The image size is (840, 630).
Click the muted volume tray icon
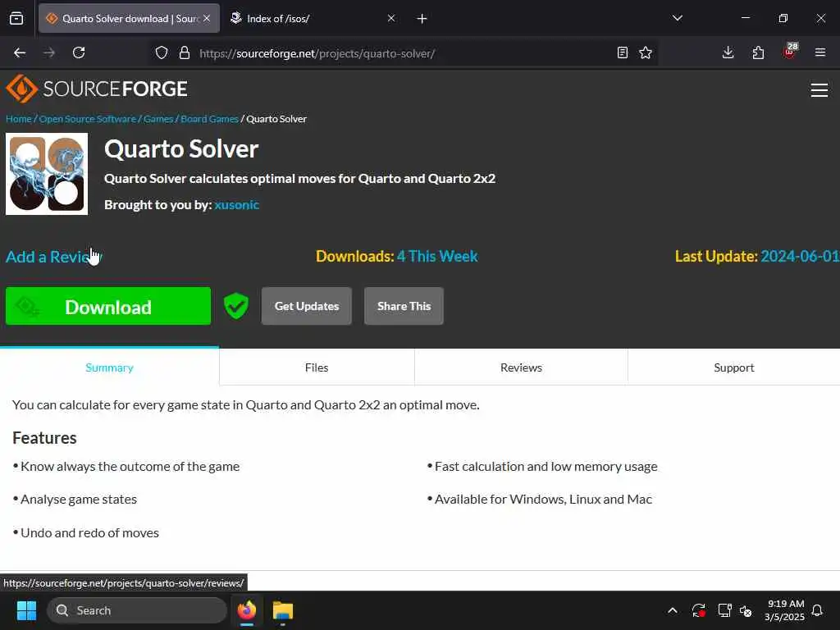point(746,610)
